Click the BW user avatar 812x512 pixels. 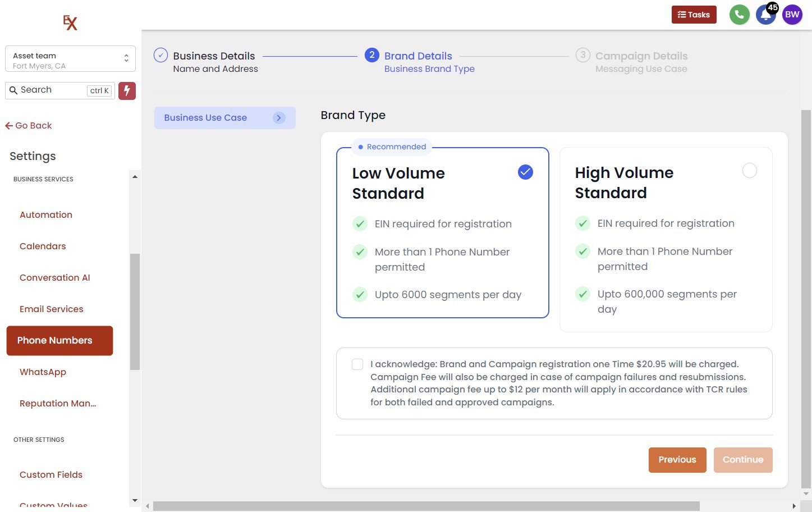(792, 15)
